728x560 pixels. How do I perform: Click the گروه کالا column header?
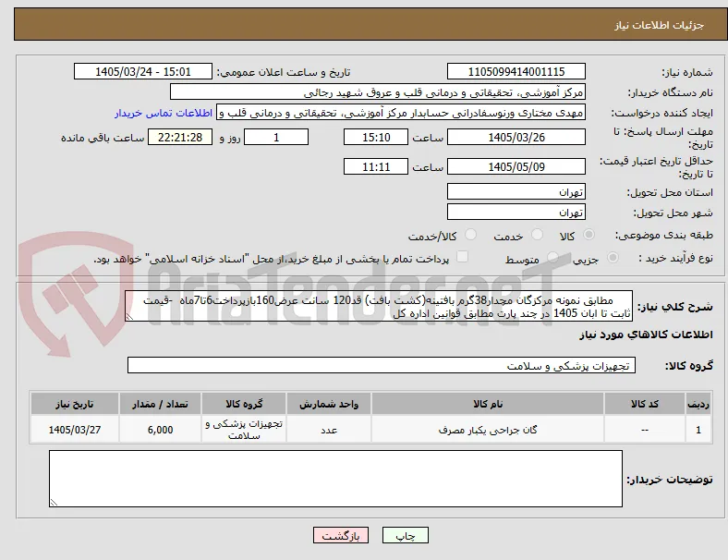tap(244, 404)
